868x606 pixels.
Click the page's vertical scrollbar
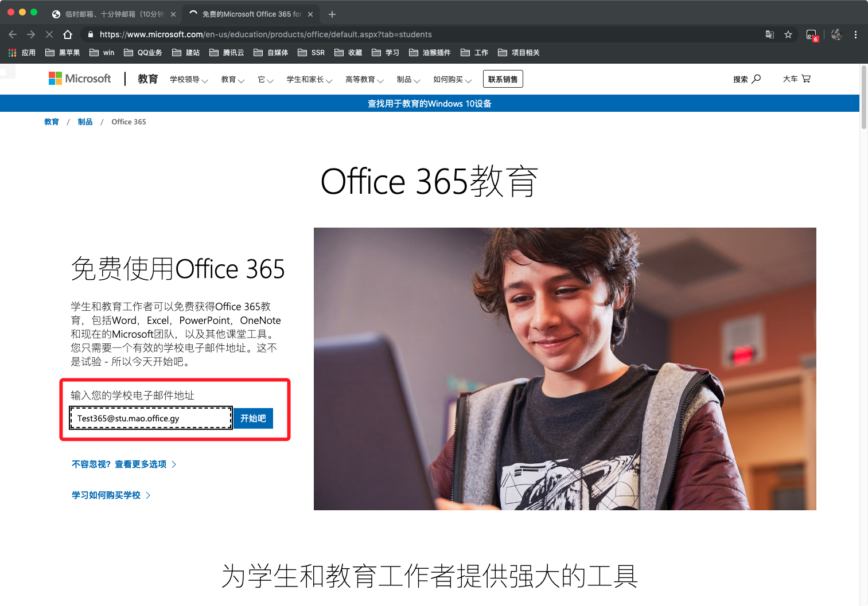point(864,97)
